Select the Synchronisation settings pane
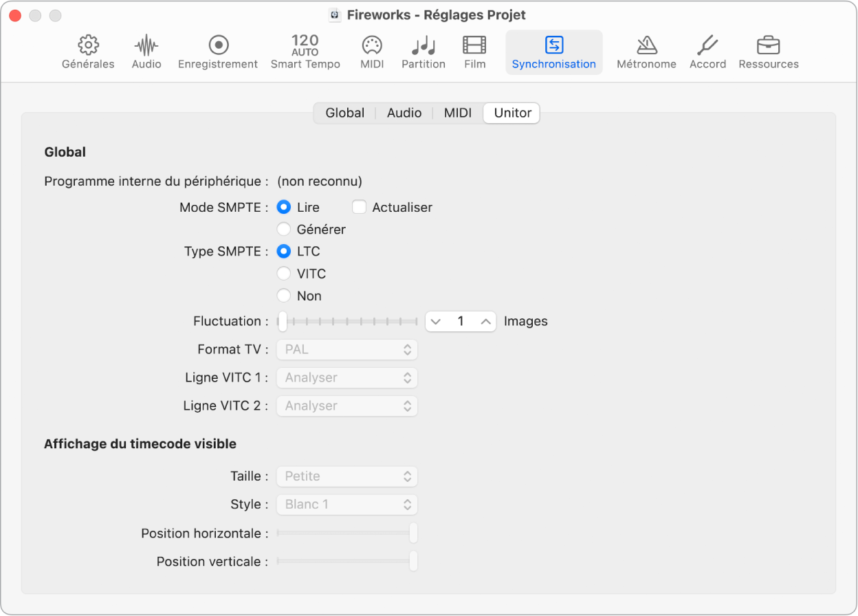Image resolution: width=858 pixels, height=616 pixels. [x=554, y=52]
